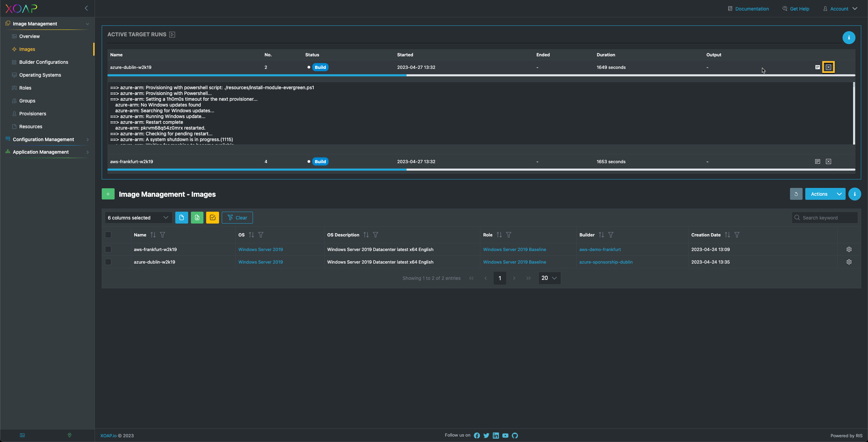The image size is (868, 442).
Task: Focus the Search keyword field
Action: click(x=825, y=218)
